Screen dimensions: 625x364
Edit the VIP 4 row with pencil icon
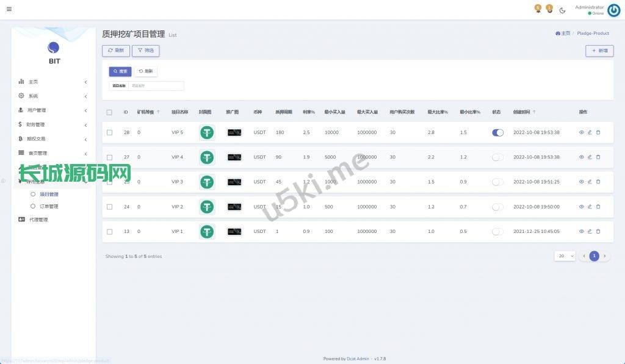click(x=590, y=157)
